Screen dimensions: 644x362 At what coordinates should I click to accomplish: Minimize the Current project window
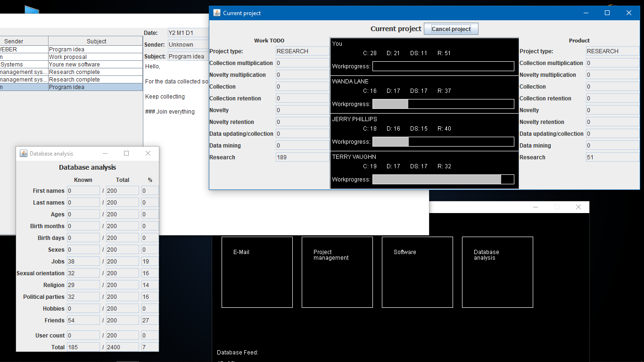[x=586, y=13]
